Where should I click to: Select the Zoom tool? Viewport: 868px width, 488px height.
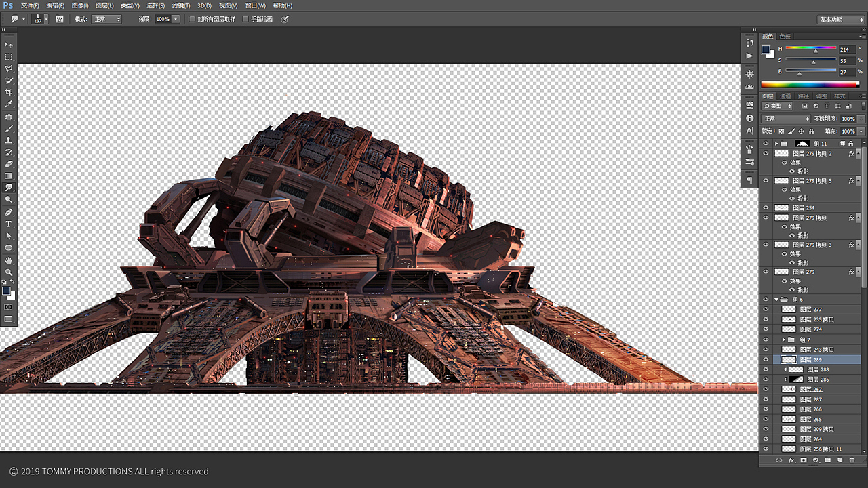[x=9, y=272]
